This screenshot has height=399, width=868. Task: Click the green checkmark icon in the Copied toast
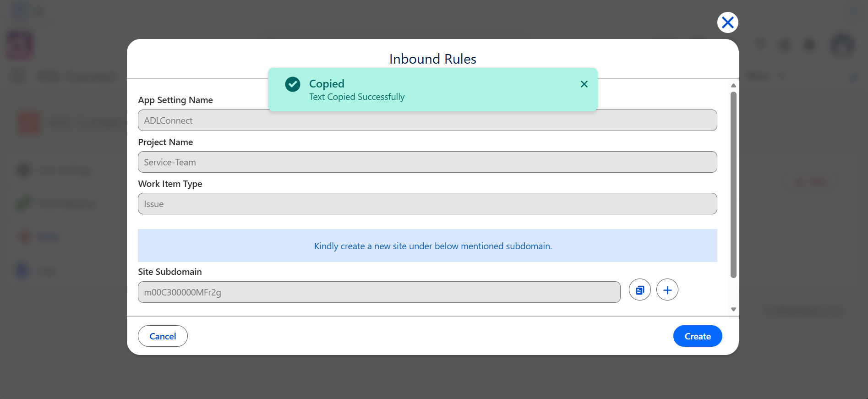293,84
